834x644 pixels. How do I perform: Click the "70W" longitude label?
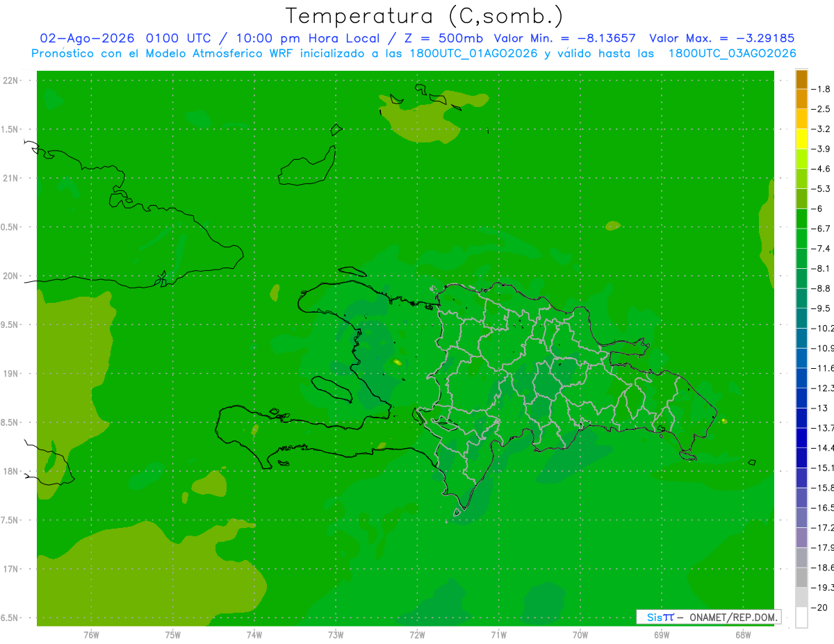pos(580,634)
